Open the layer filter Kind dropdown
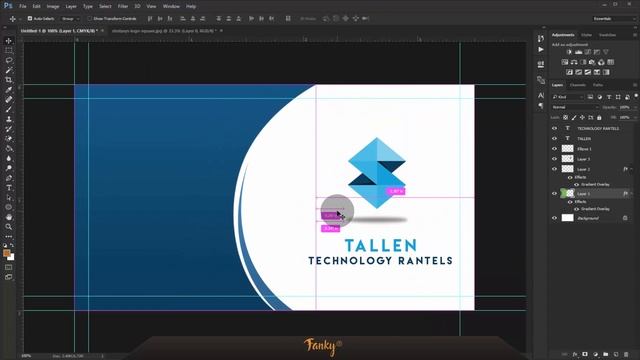Image resolution: width=640 pixels, height=360 pixels. tap(568, 97)
